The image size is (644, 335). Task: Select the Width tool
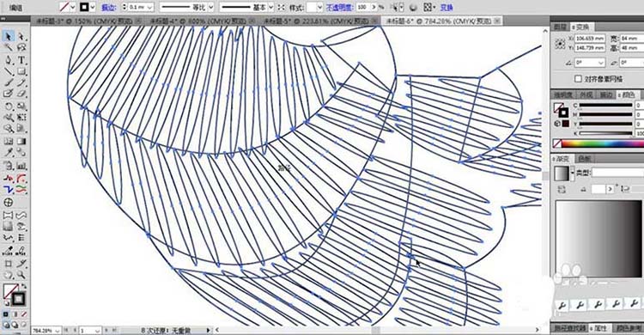tap(9, 118)
